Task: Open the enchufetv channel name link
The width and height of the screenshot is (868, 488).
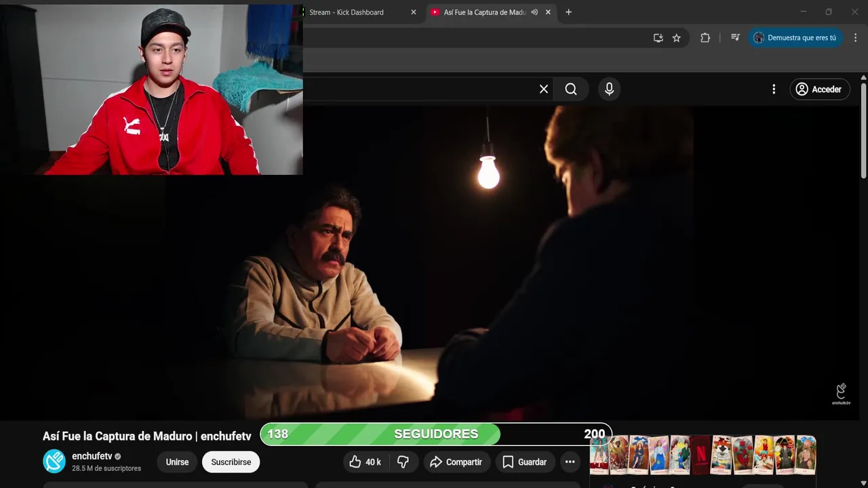Action: [92, 456]
